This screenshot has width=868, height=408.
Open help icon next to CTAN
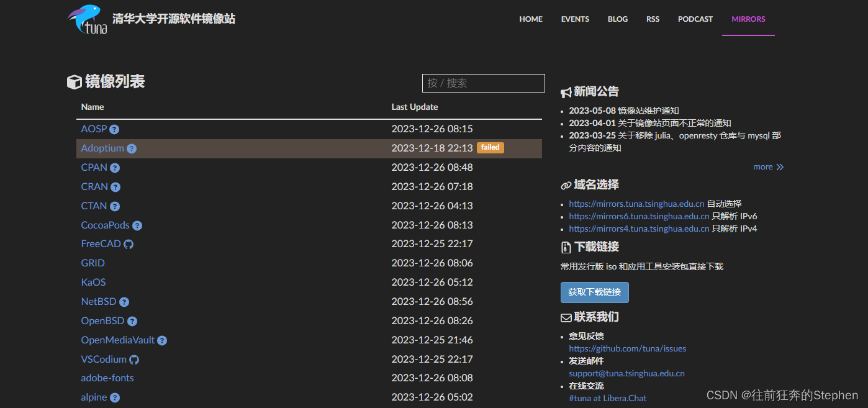(115, 207)
